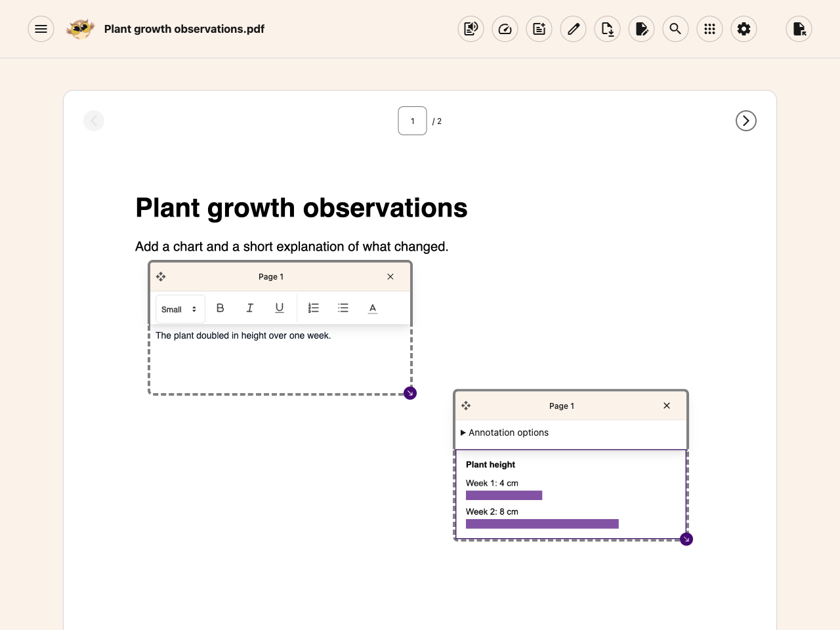Screen dimensions: 840x630
Task: Toggle italic formatting
Action: (250, 308)
